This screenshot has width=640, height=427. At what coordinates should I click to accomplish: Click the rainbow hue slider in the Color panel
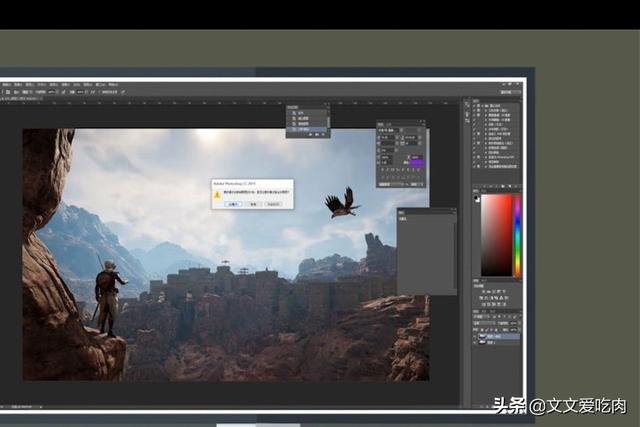click(x=517, y=236)
